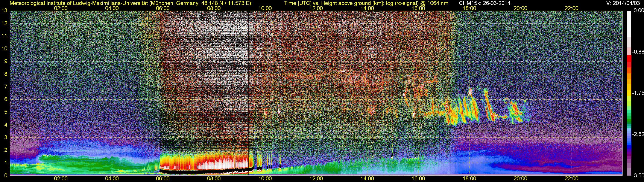Click the '-2.62' colorbar scale value

(638, 134)
